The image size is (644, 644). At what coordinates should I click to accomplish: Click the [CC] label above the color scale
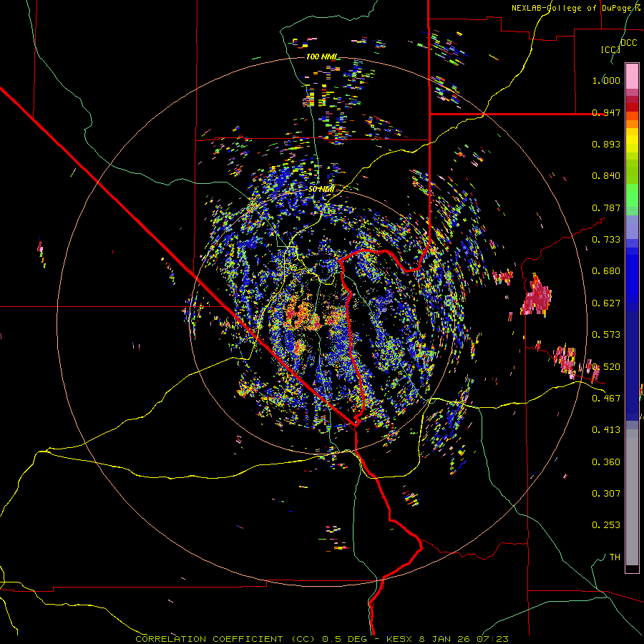coord(610,50)
